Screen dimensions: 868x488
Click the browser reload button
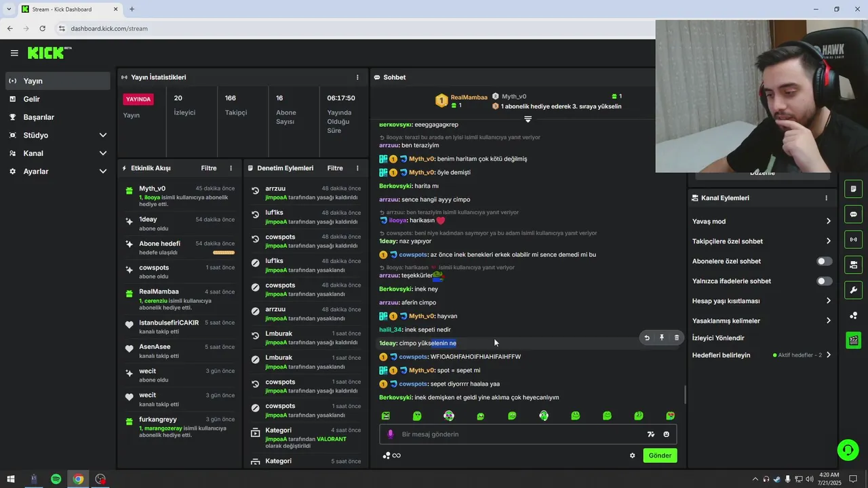tap(42, 28)
